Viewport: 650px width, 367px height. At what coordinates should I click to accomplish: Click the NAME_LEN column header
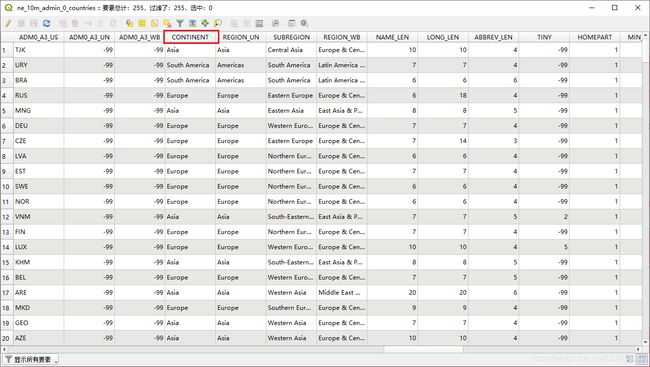pyautogui.click(x=393, y=37)
